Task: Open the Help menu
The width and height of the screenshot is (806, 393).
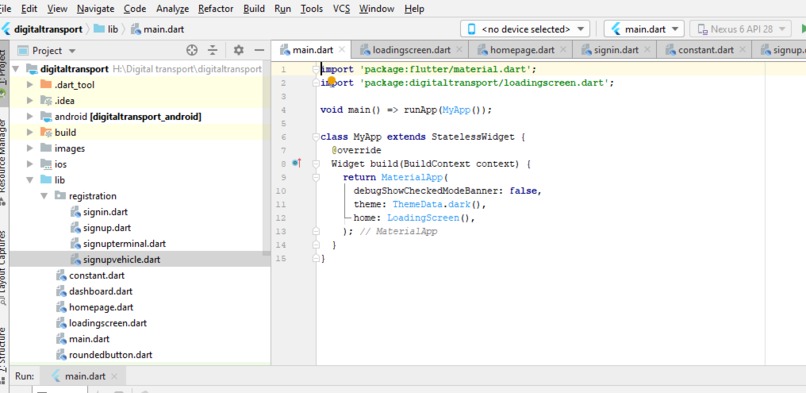Action: [414, 9]
